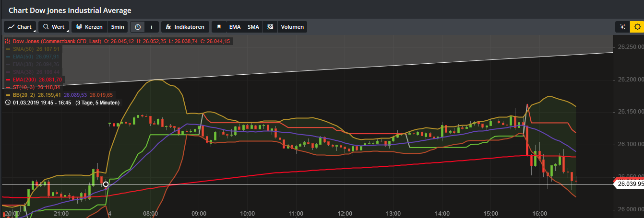
Task: Click the 26.100,00 price axis label
Action: click(630, 144)
